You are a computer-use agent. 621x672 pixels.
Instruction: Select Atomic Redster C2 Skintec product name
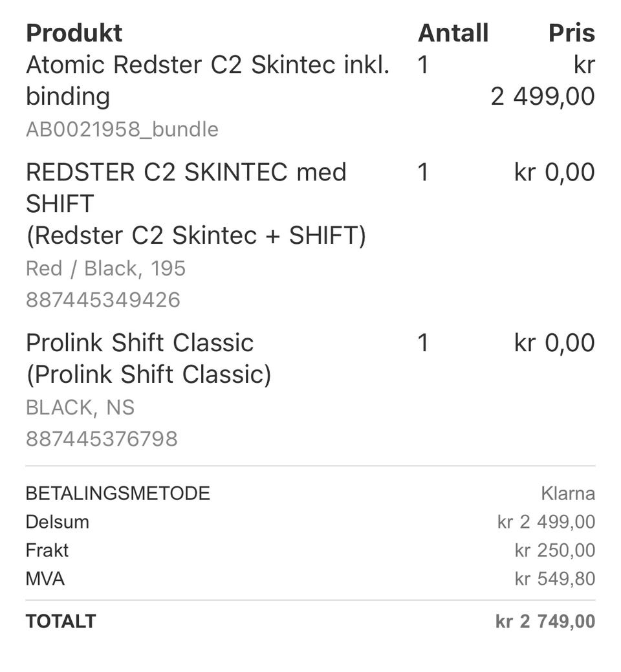(207, 65)
